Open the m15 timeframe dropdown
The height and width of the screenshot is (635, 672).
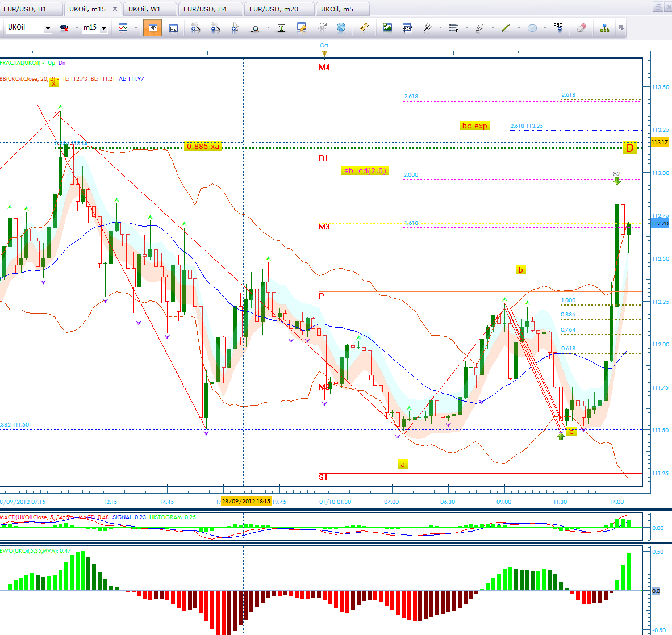coord(103,28)
